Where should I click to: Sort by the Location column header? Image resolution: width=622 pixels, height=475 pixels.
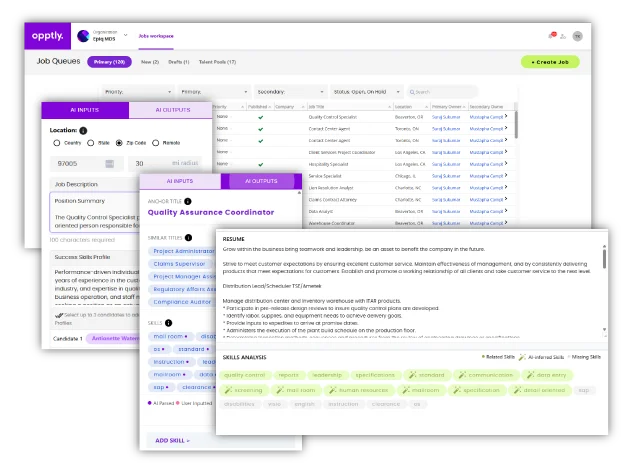(411, 107)
